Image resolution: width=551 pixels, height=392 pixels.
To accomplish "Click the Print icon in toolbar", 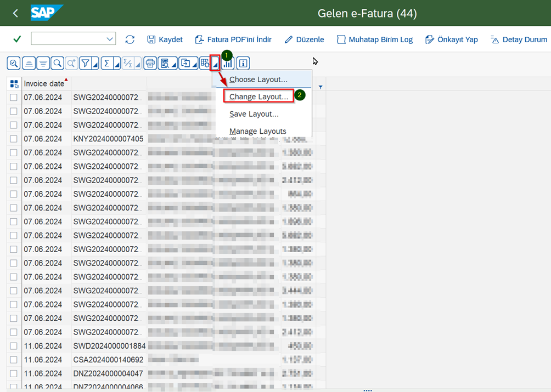I will point(150,63).
